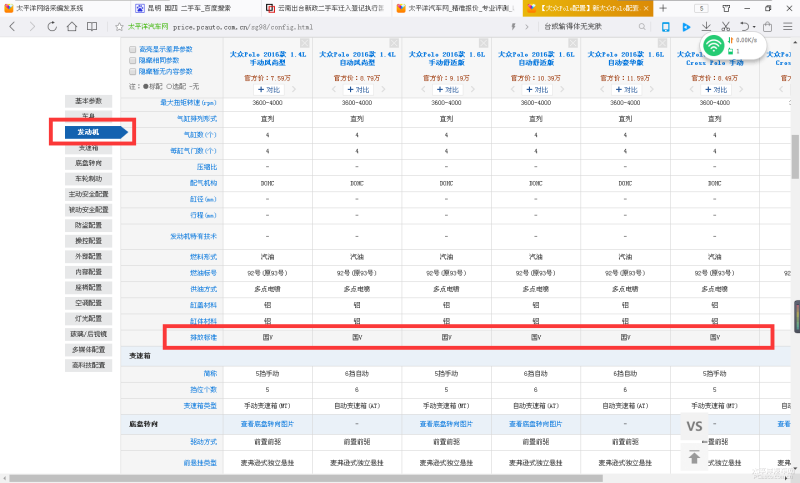
Task: Enable 隐藏相同参数 checkbox
Action: click(x=133, y=61)
